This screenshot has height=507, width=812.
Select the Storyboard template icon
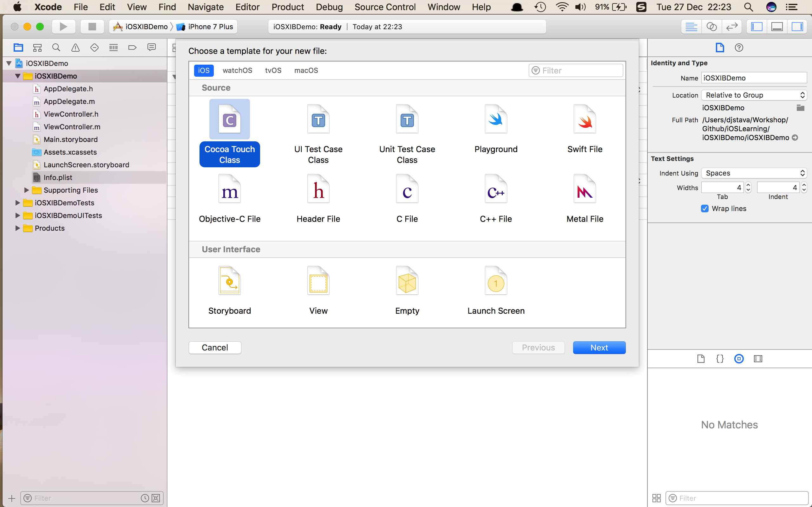pyautogui.click(x=230, y=281)
